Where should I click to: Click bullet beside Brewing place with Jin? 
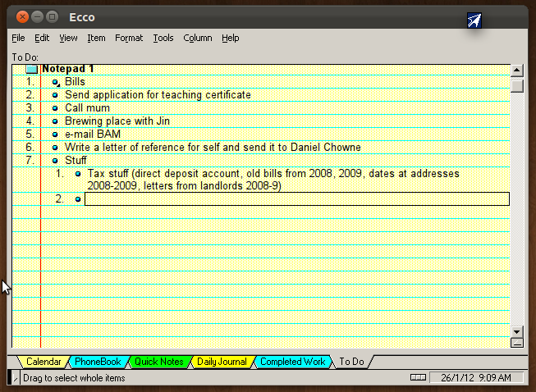click(x=55, y=121)
